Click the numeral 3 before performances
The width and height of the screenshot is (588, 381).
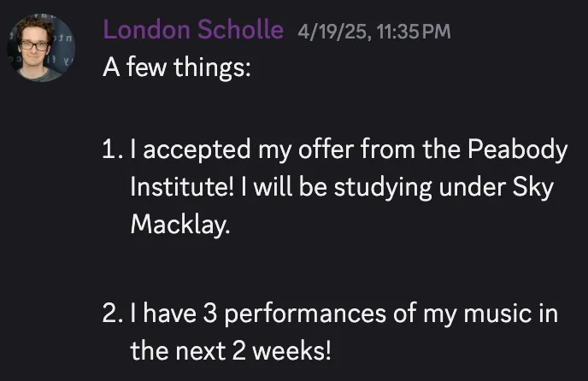[x=210, y=314]
